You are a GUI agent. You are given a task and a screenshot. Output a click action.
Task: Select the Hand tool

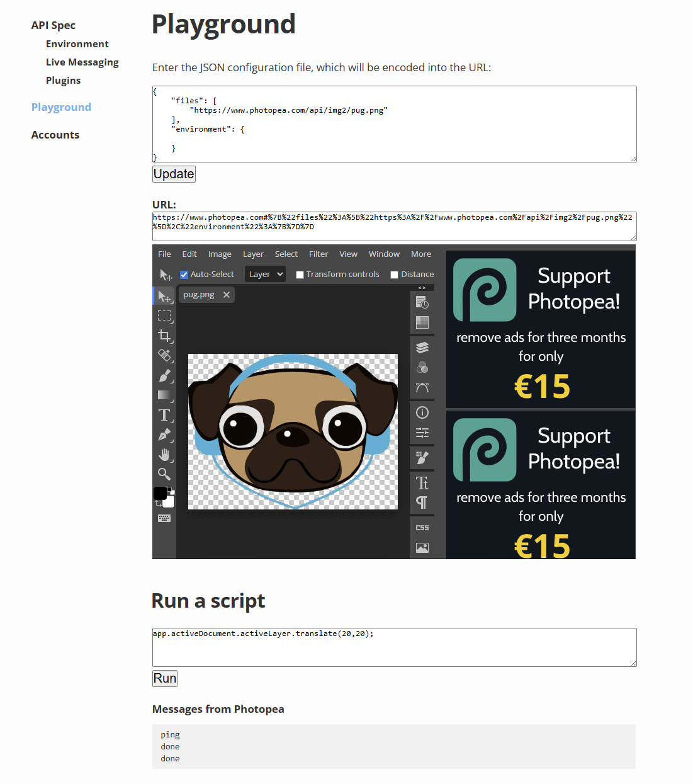tap(164, 455)
